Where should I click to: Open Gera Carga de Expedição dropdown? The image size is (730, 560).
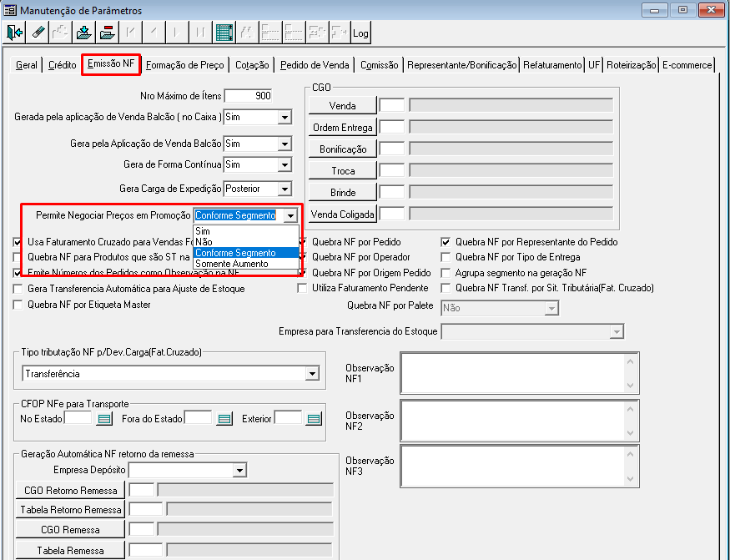285,189
